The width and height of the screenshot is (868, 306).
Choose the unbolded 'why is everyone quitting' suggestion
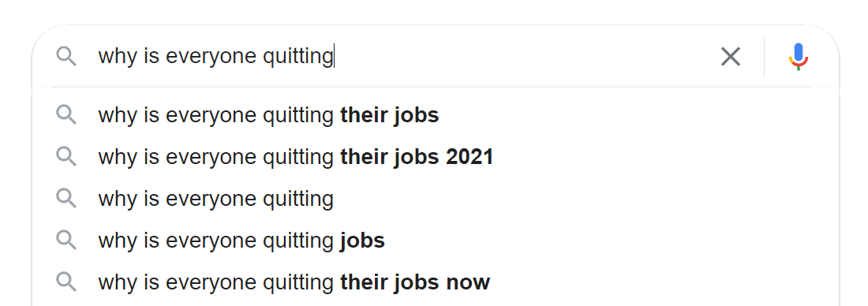click(436, 199)
